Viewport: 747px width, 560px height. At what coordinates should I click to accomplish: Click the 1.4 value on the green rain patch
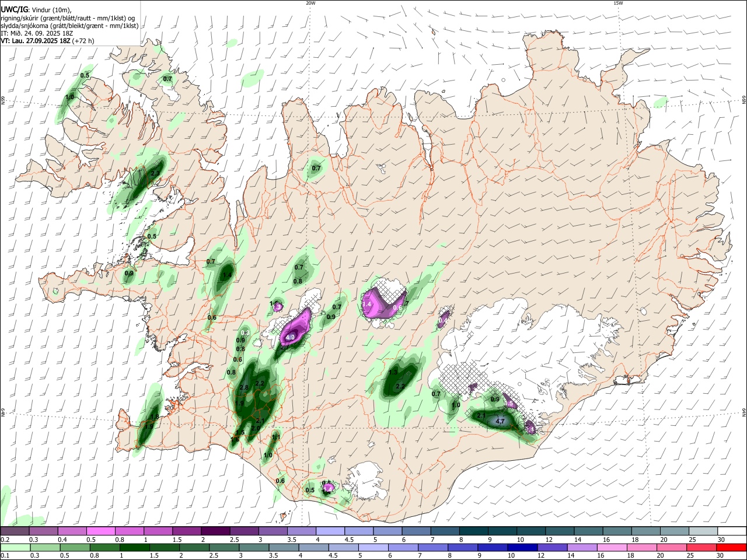tap(228, 275)
